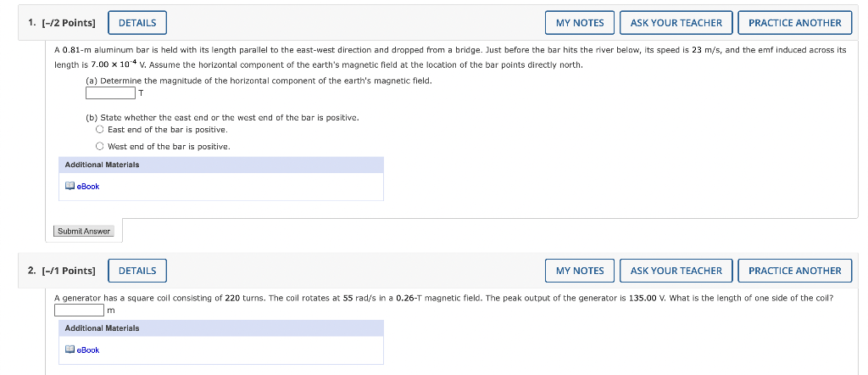Click PRACTICE ANOTHER for question 2
The width and height of the screenshot is (868, 375).
(x=794, y=271)
